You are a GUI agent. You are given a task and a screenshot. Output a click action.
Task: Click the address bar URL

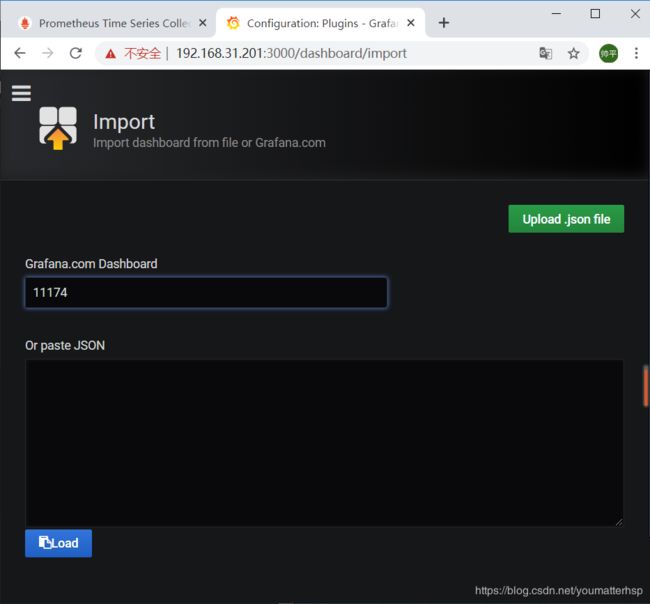tap(291, 53)
